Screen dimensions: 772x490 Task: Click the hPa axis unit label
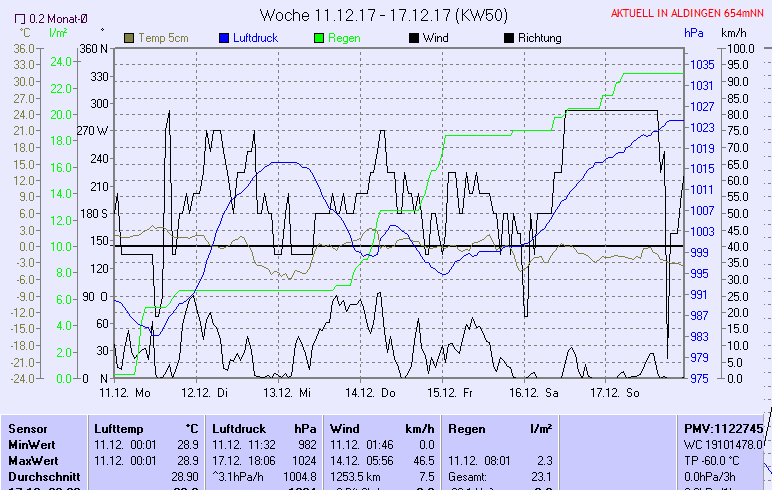click(x=694, y=33)
